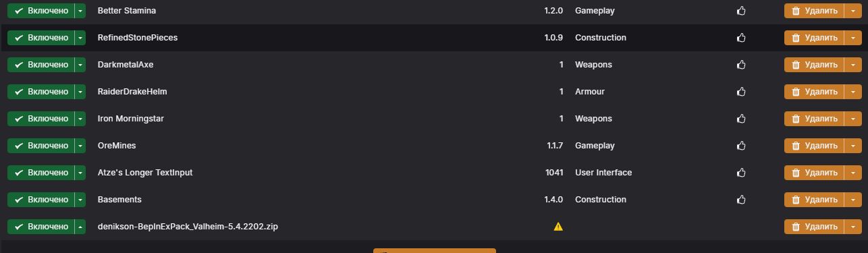Toggle enabled state of Basements mod
The height and width of the screenshot is (253, 868).
(x=40, y=200)
